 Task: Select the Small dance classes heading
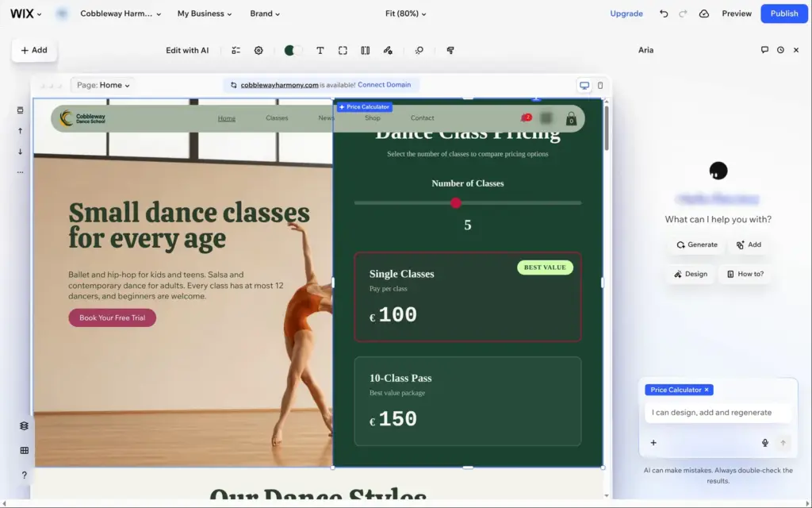189,225
